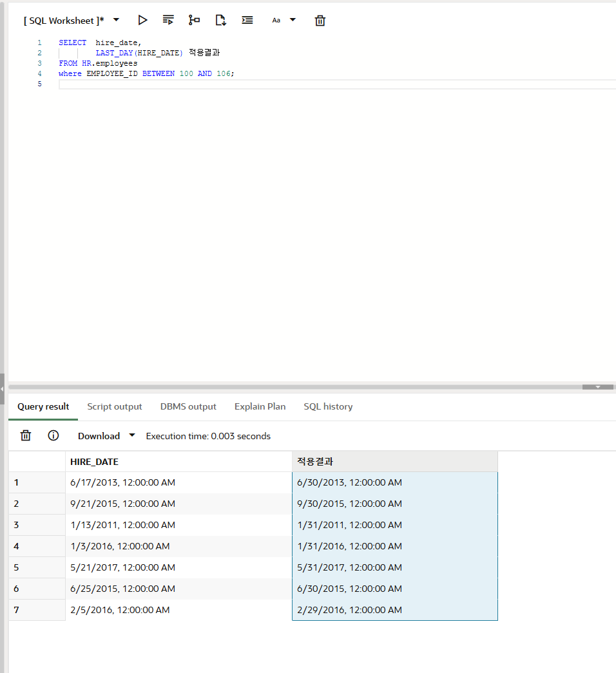Click the Aa text case icon

pyautogui.click(x=276, y=20)
